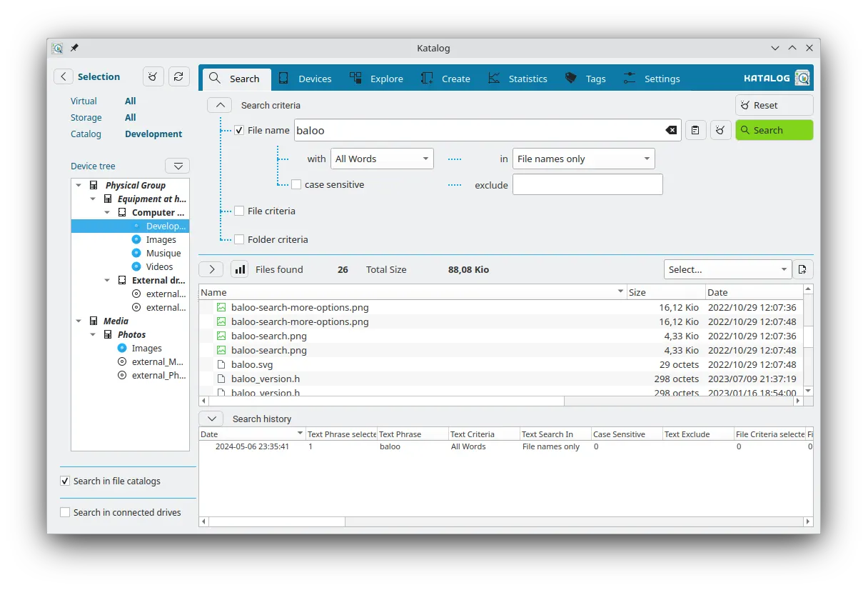Clear the baloo text with the clear icon
Screen dimensions: 868x590
(671, 130)
